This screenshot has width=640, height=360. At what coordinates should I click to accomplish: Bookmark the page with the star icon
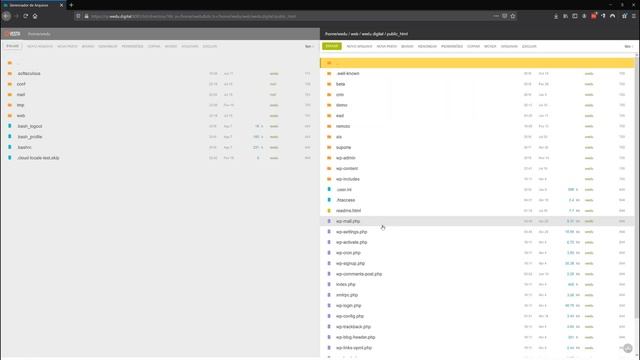(513, 16)
